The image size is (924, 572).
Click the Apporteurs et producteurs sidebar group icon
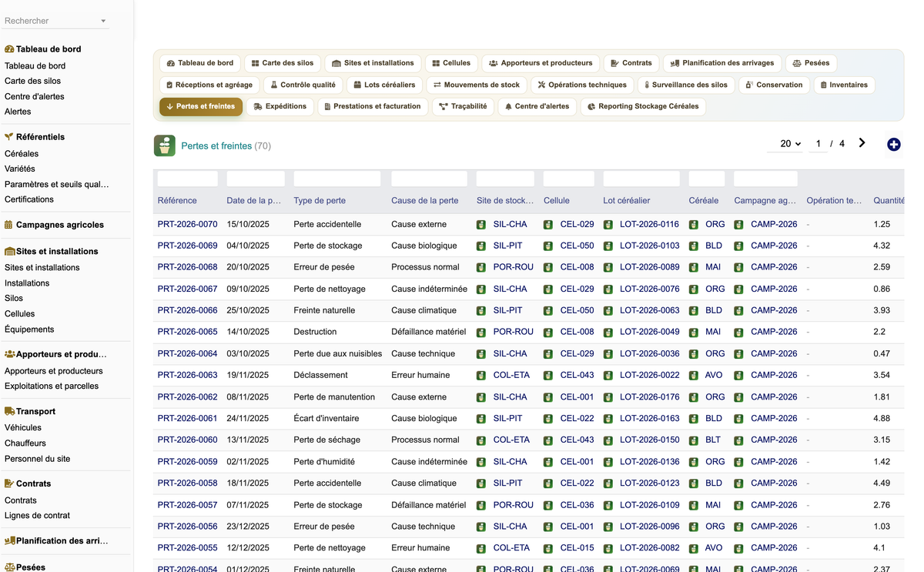9,354
